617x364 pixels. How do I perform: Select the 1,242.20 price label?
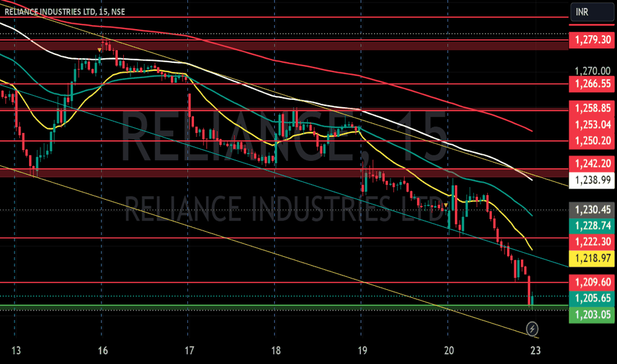(x=593, y=163)
